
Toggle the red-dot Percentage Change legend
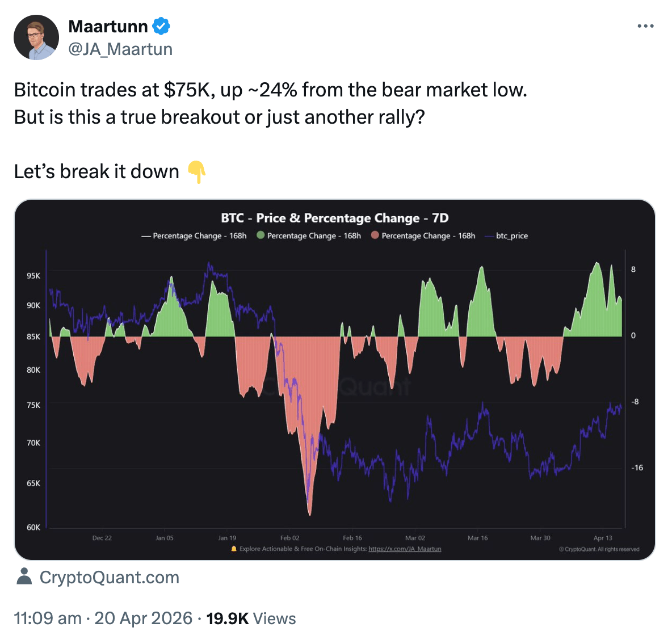pos(423,235)
